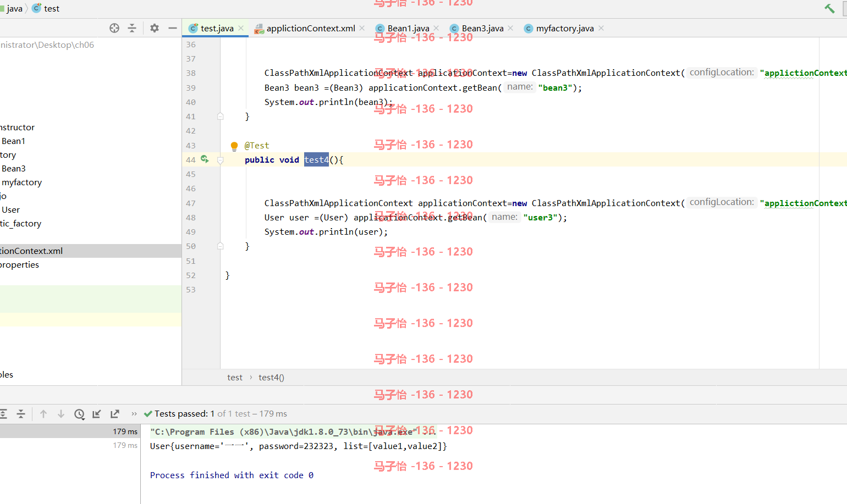Select Bean3 in the project tree
847x504 pixels.
13,169
